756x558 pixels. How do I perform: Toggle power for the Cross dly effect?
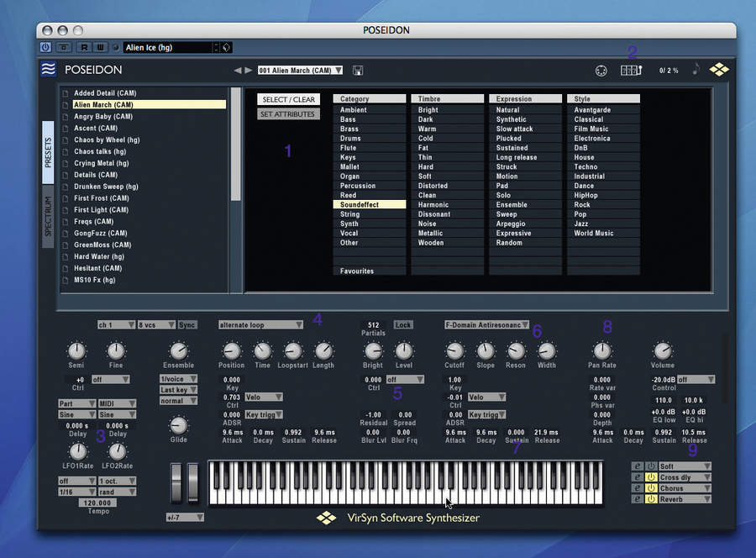[650, 477]
